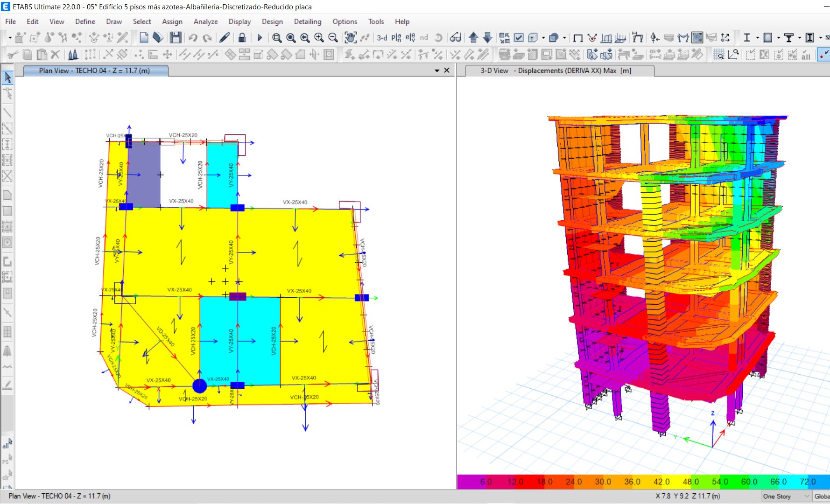The height and width of the screenshot is (504, 830).
Task: Open the Display menu
Action: click(239, 21)
